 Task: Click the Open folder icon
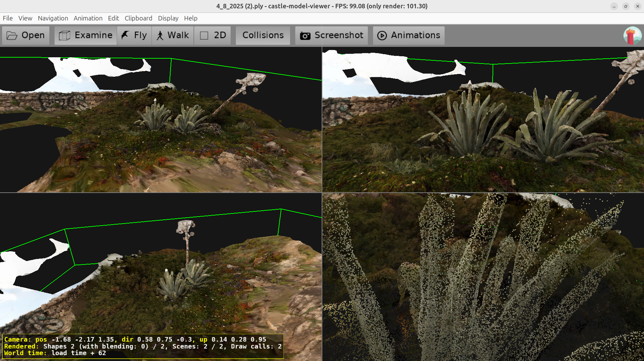12,35
